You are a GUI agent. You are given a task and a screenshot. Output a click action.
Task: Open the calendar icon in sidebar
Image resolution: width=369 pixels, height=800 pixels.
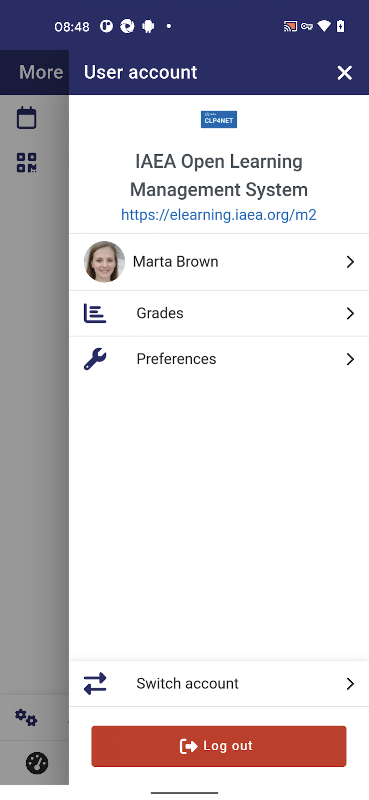pos(27,118)
